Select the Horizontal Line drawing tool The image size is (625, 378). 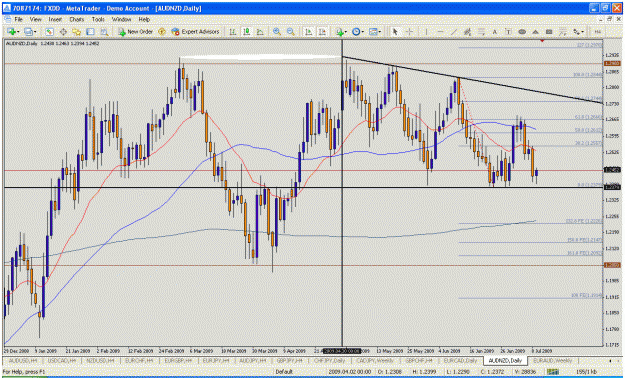440,32
